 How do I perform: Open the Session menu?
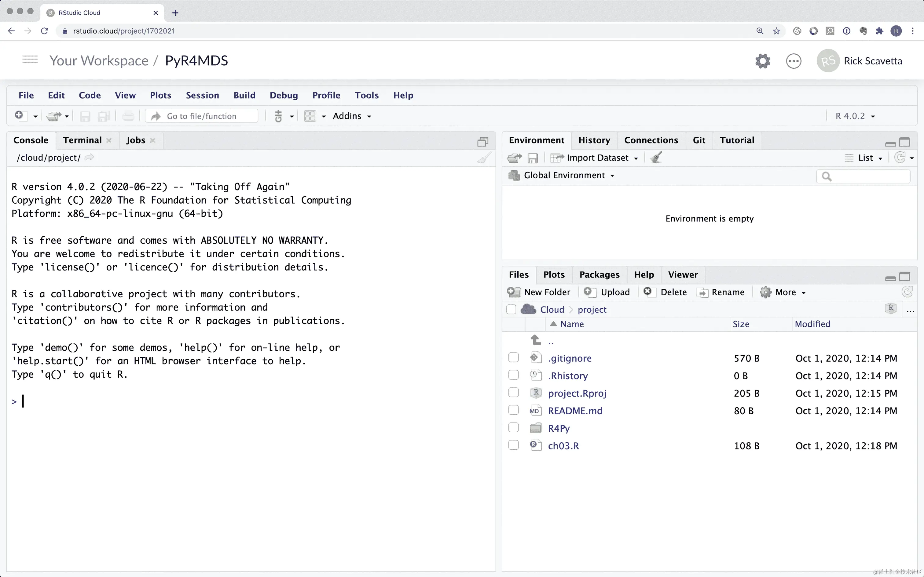202,95
